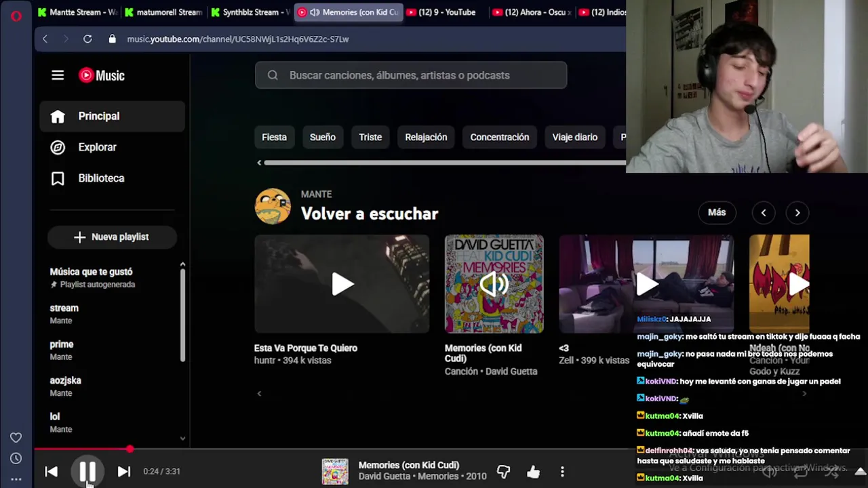The width and height of the screenshot is (868, 488).
Task: Go back in the browser
Action: tap(45, 39)
